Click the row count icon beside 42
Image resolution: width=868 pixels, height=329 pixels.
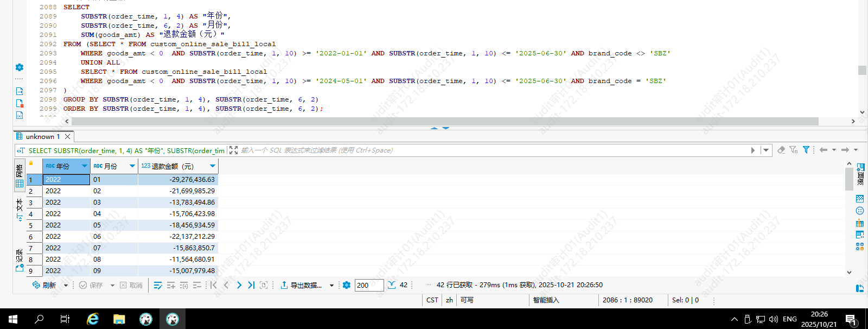coord(392,285)
